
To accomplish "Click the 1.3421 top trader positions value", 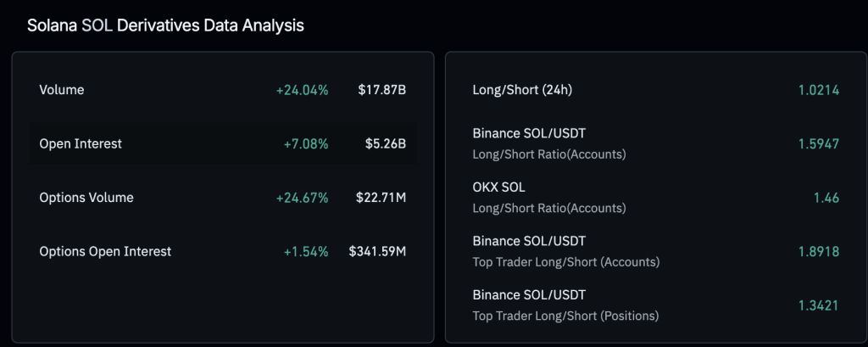I will point(818,305).
